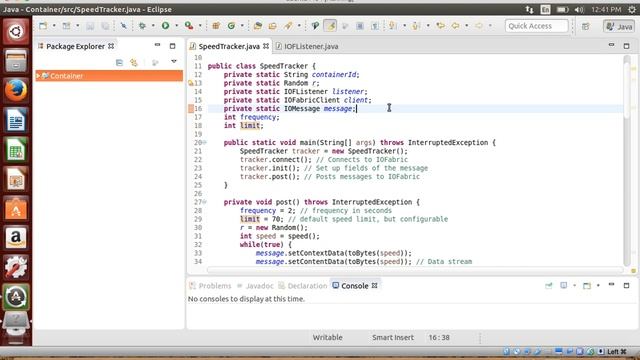Image resolution: width=640 pixels, height=360 pixels.
Task: Click the editor vertical scrollbar
Action: coord(627,160)
